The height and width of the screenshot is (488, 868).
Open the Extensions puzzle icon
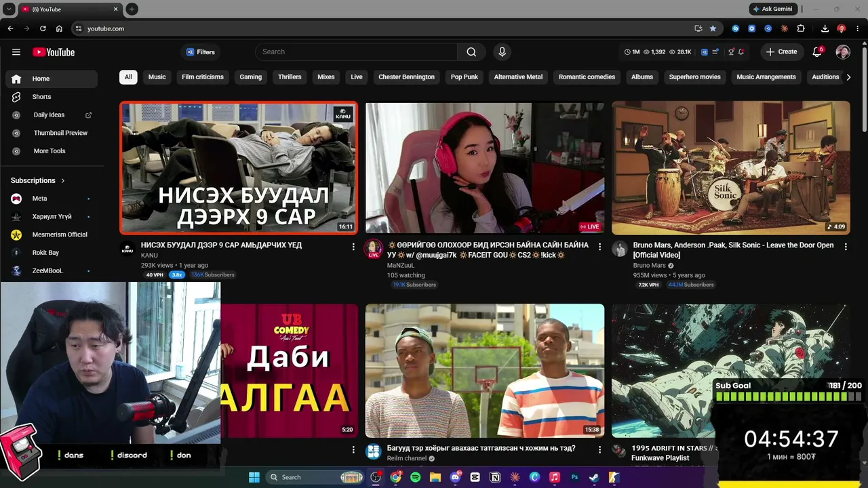pyautogui.click(x=801, y=28)
